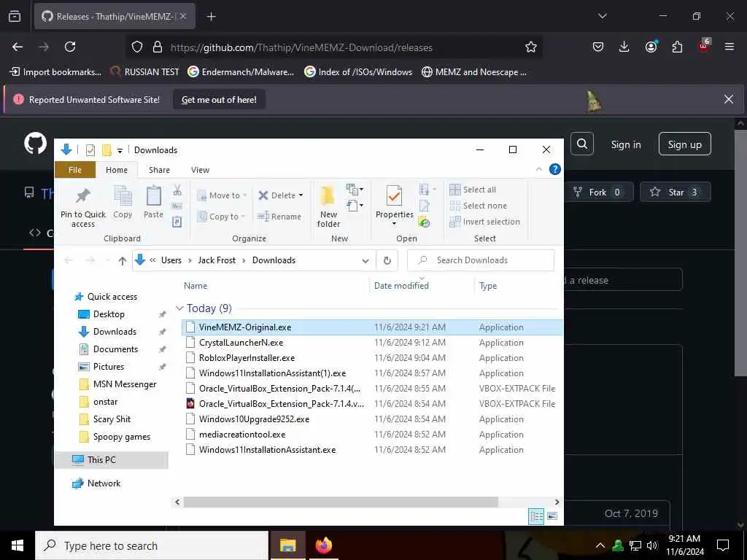Click GitHub Octocat logo

tap(36, 144)
